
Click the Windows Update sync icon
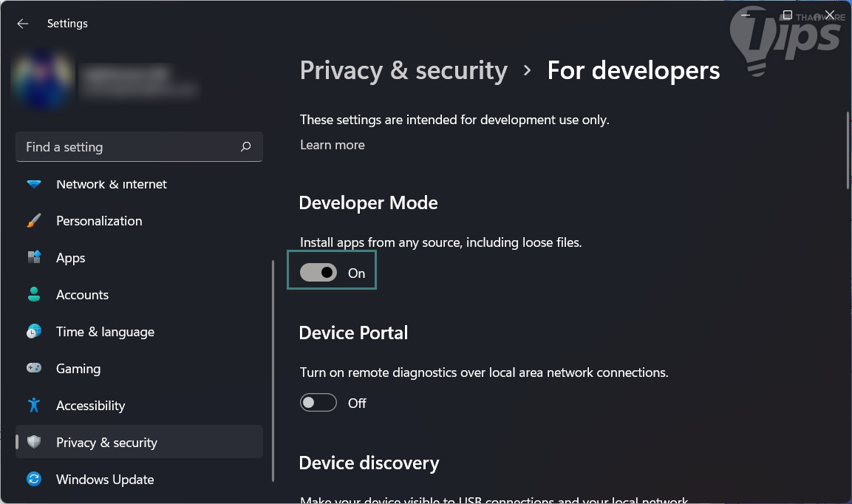tap(34, 480)
